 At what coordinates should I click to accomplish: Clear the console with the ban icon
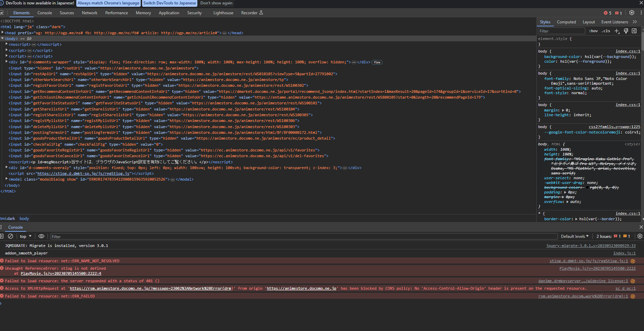click(x=11, y=236)
